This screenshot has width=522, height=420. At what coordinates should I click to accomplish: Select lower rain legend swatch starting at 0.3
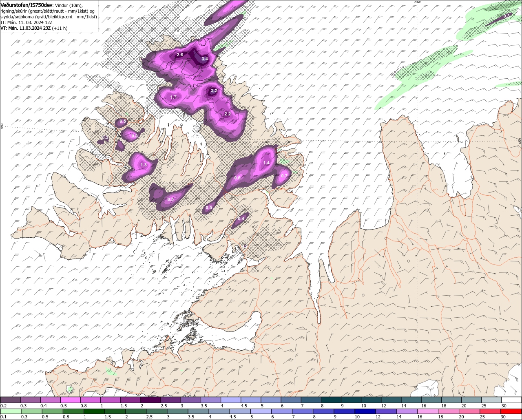tap(32, 411)
